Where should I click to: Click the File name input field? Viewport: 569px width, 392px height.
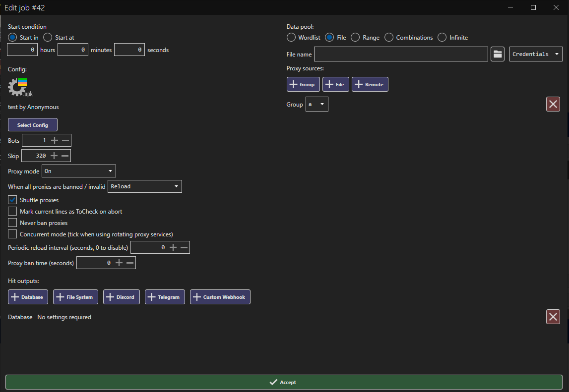point(401,55)
